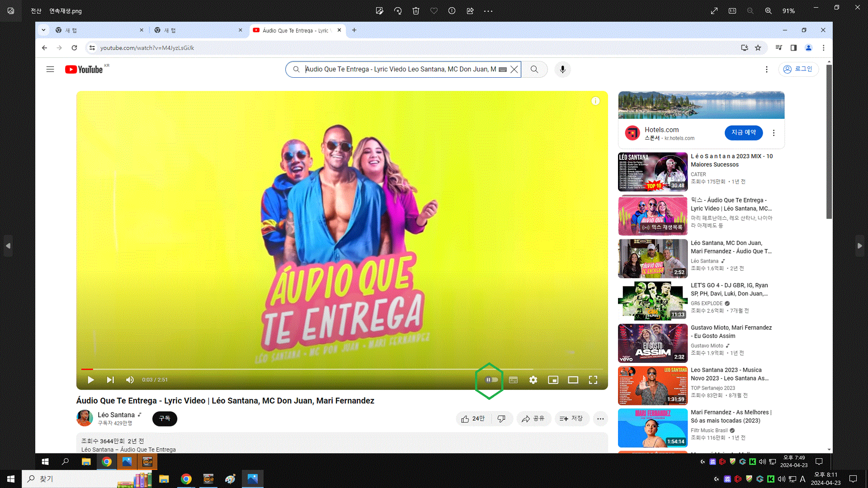The image size is (868, 488).
Task: Click the YouTube search text field
Action: pyautogui.click(x=400, y=69)
